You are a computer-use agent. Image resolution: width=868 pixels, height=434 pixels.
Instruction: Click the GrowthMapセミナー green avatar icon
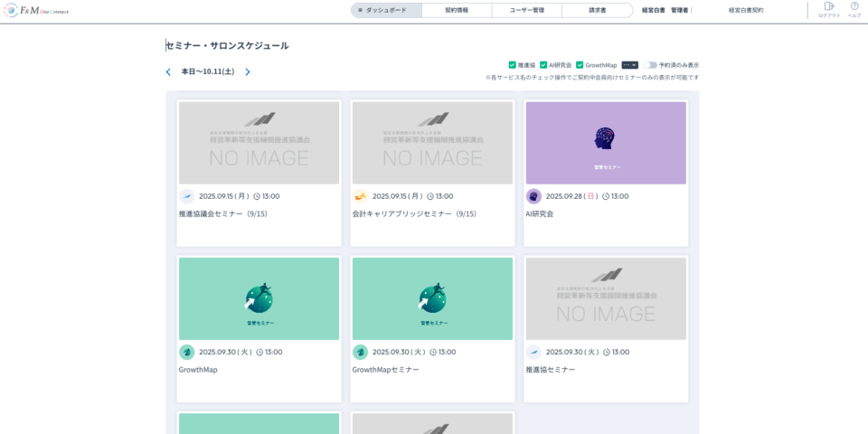[x=360, y=352]
